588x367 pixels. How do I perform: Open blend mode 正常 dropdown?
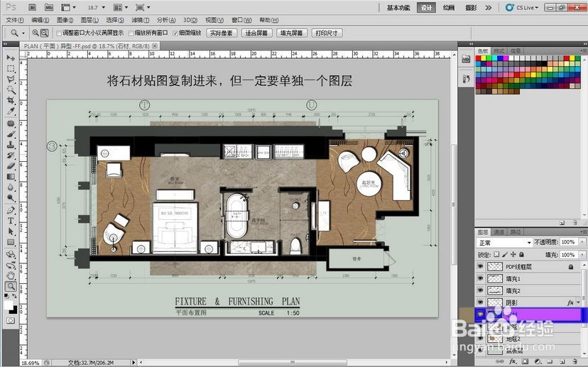click(504, 243)
